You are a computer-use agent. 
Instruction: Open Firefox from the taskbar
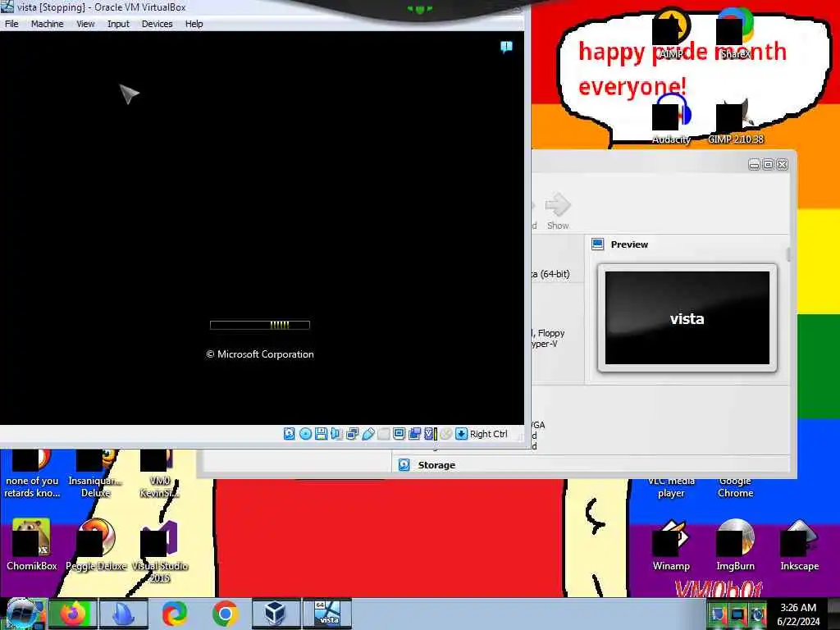coord(73,614)
